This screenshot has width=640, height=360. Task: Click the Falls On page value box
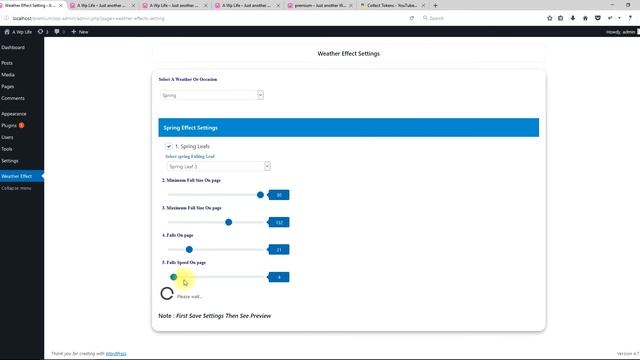279,249
